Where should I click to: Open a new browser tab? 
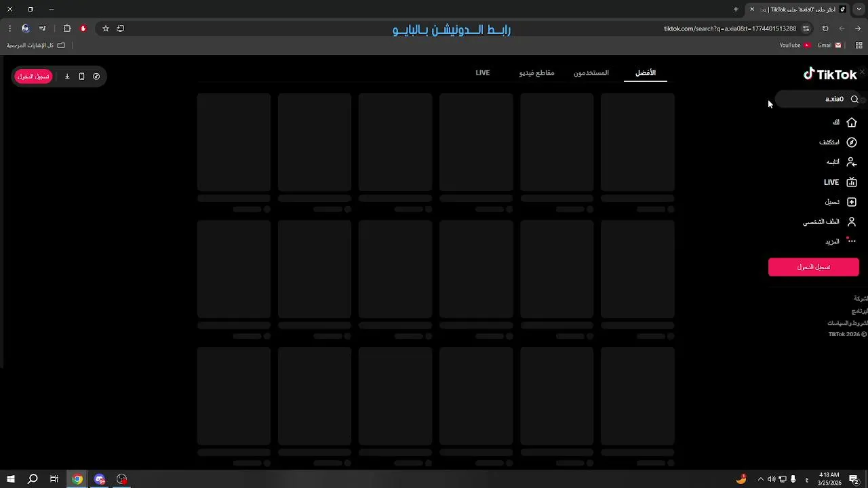[736, 9]
